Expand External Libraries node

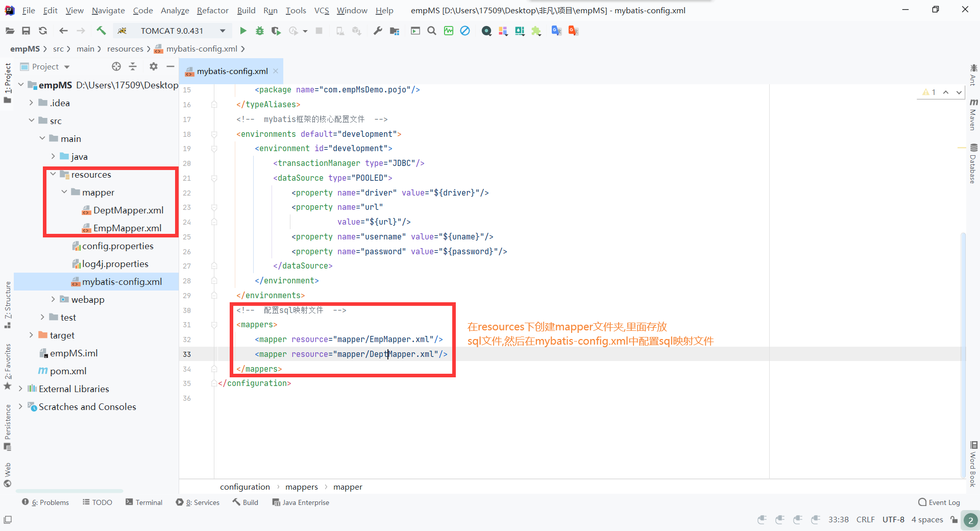tap(20, 389)
